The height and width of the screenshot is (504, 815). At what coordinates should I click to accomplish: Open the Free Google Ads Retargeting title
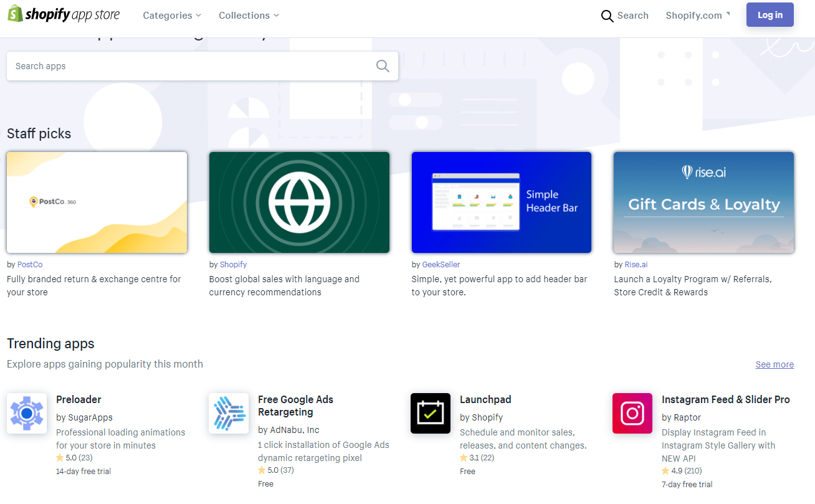pos(295,406)
